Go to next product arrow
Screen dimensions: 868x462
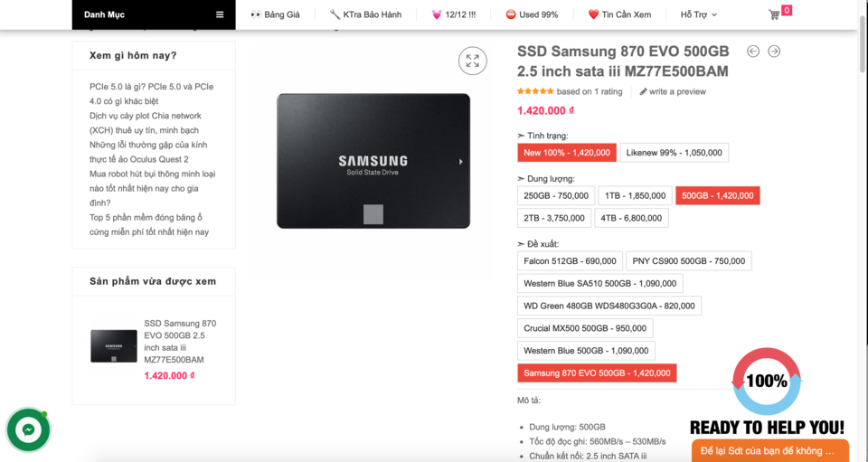point(774,52)
